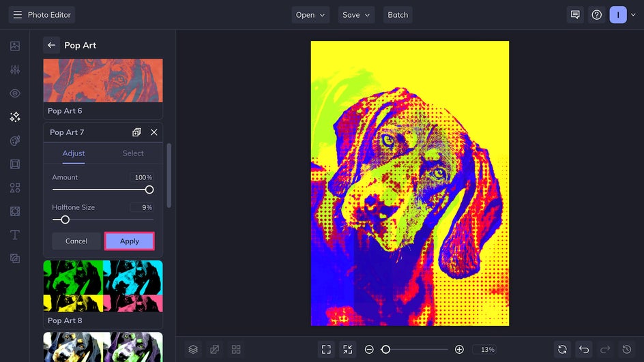Viewport: 644px width, 362px height.
Task: Open the Layers panel icon
Action: pyautogui.click(x=193, y=349)
